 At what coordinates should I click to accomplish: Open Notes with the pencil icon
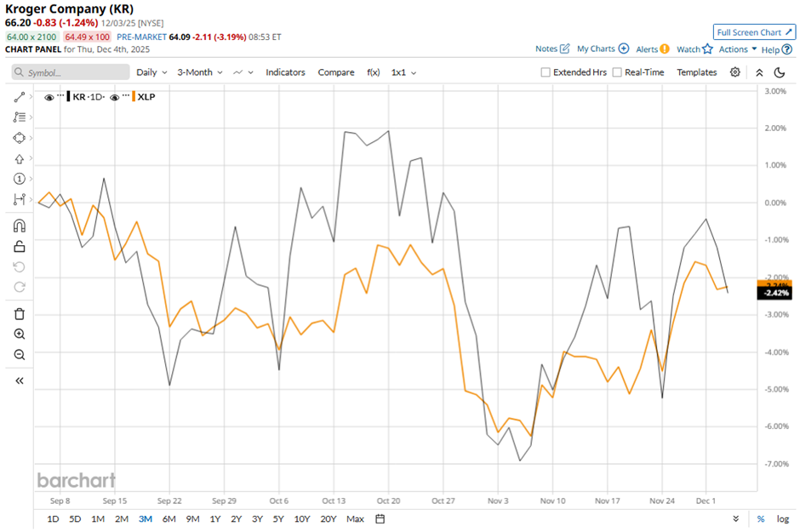click(x=564, y=49)
